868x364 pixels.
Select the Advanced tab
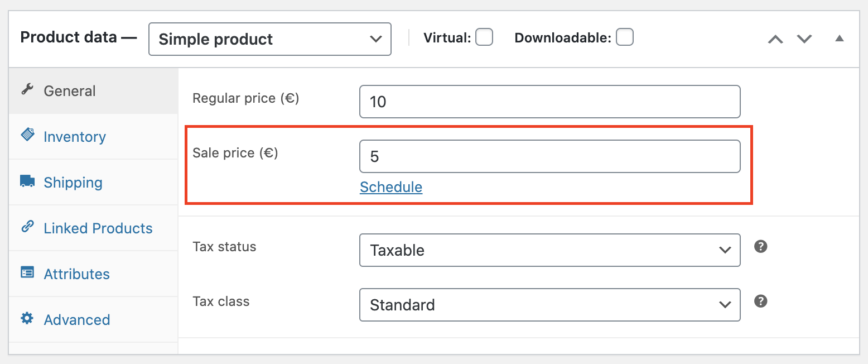click(x=76, y=319)
